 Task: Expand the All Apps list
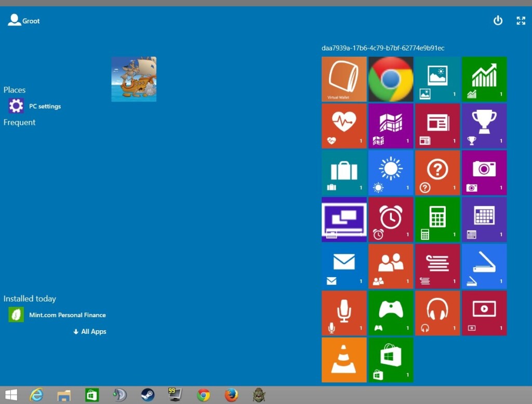click(x=89, y=331)
